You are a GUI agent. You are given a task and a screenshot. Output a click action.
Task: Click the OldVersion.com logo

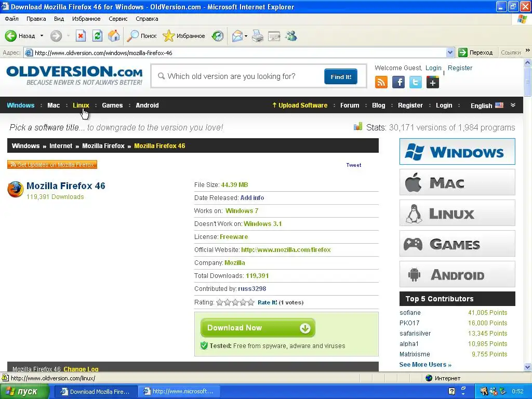[x=74, y=75]
